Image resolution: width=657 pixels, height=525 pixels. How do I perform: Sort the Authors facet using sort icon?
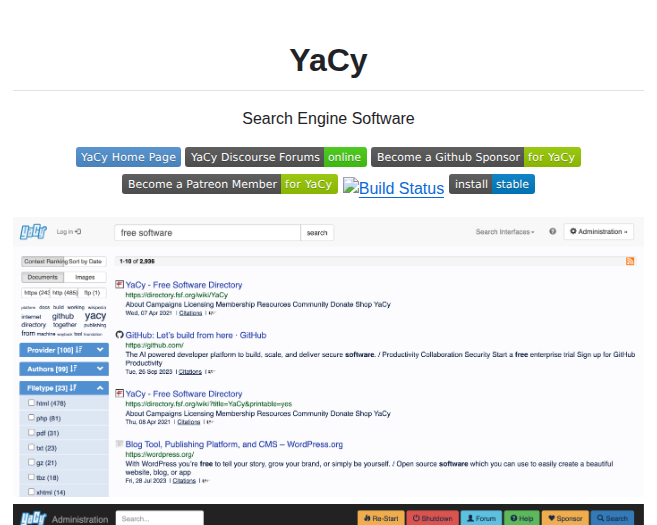click(x=74, y=369)
